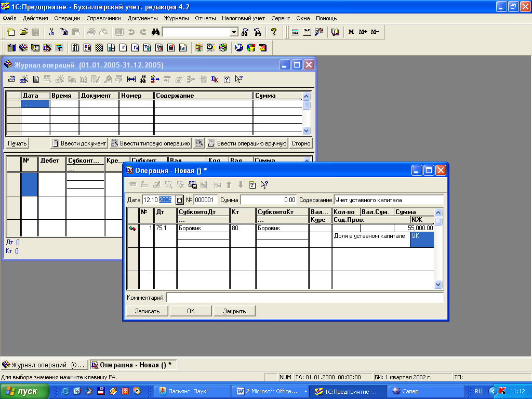This screenshot has width=532, height=399.
Task: Open the Операции menu
Action: pos(67,18)
